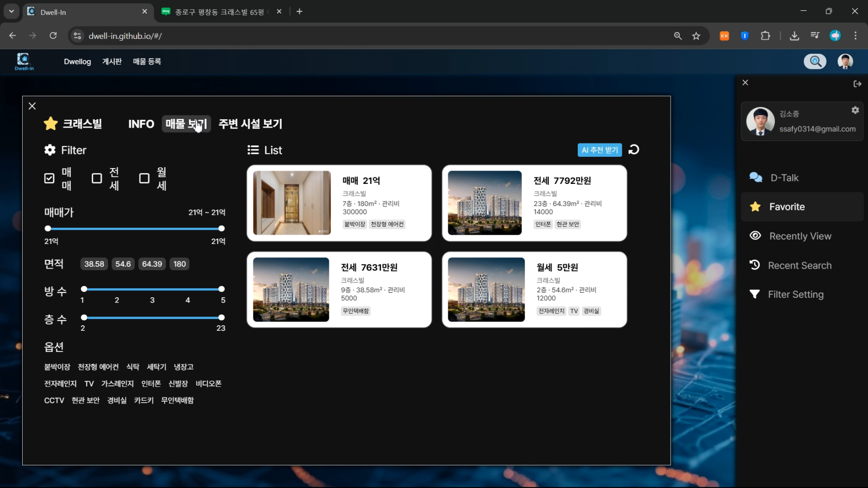Screen dimensions: 868x488
Task: Check the 전세 checkbox
Action: 97,178
